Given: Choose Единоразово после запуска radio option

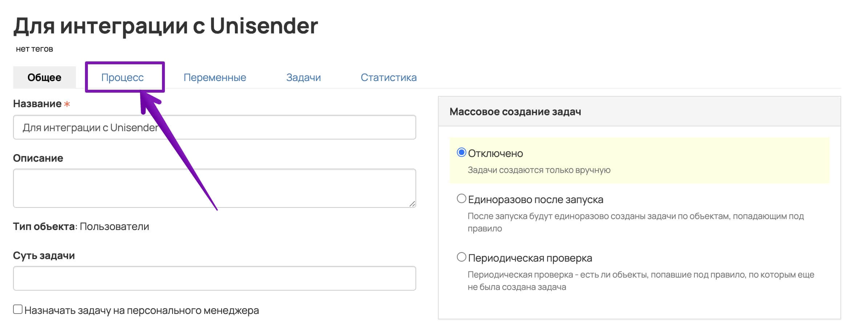Looking at the screenshot, I should pyautogui.click(x=461, y=199).
